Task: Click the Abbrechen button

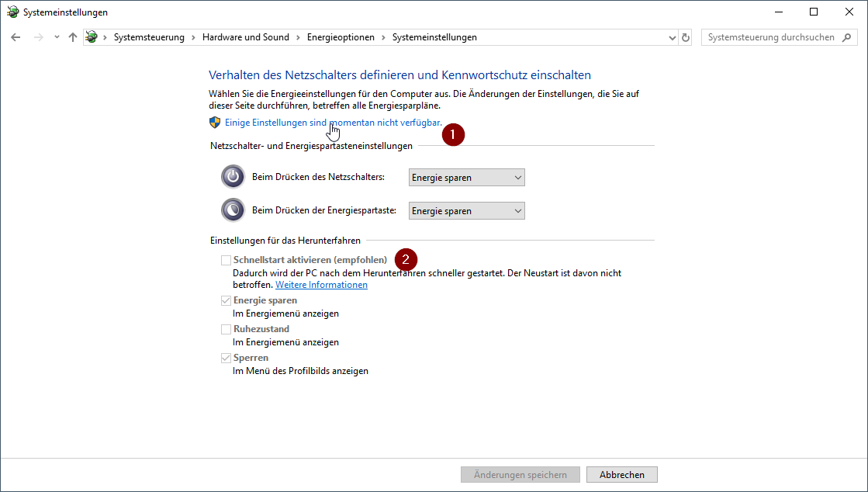Action: click(x=622, y=474)
